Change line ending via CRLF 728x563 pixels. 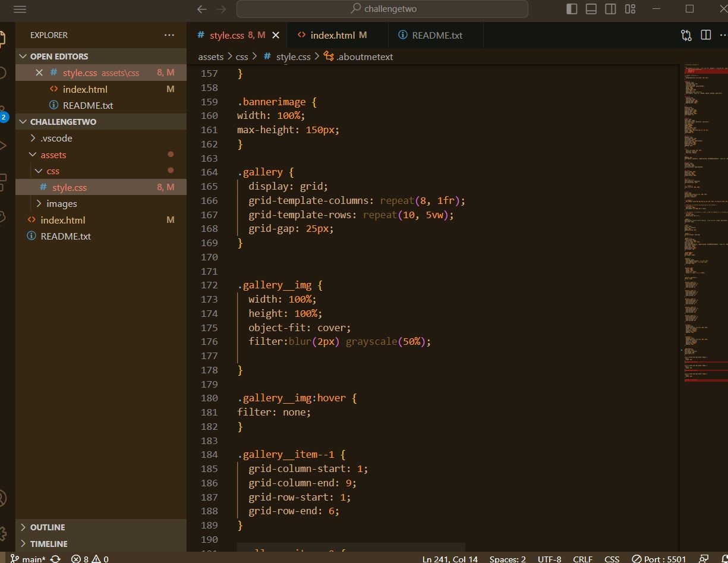582,559
